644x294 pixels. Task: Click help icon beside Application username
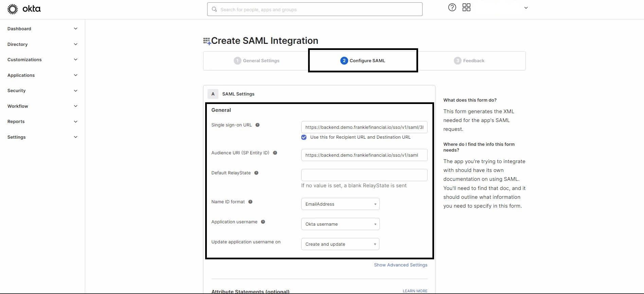point(263,222)
